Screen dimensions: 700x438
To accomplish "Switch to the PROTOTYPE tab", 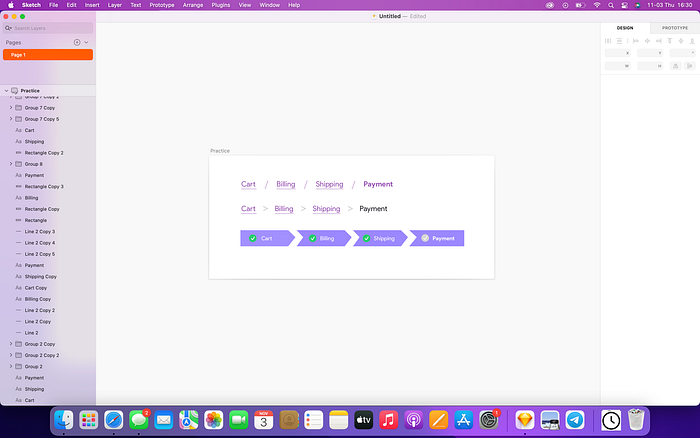I will pyautogui.click(x=675, y=28).
